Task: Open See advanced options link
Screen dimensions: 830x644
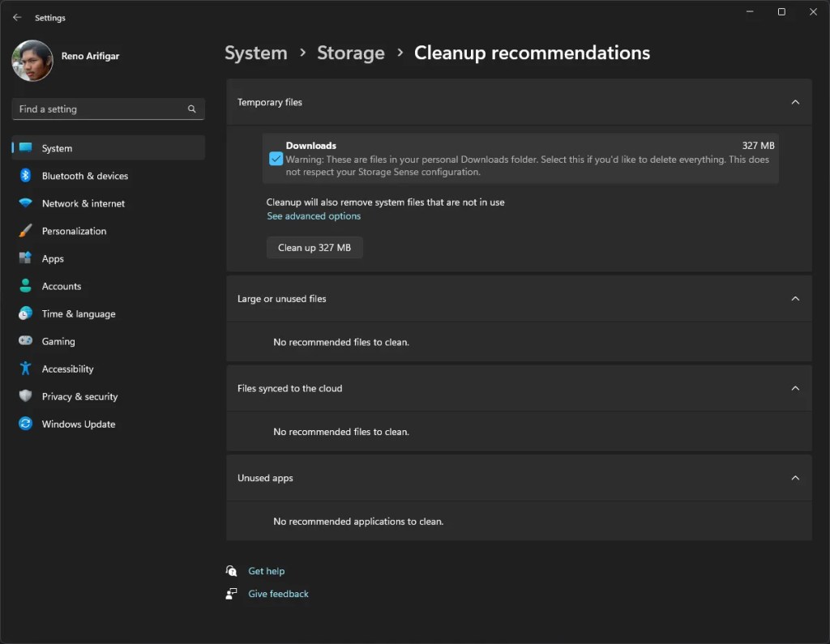Action: [314, 215]
